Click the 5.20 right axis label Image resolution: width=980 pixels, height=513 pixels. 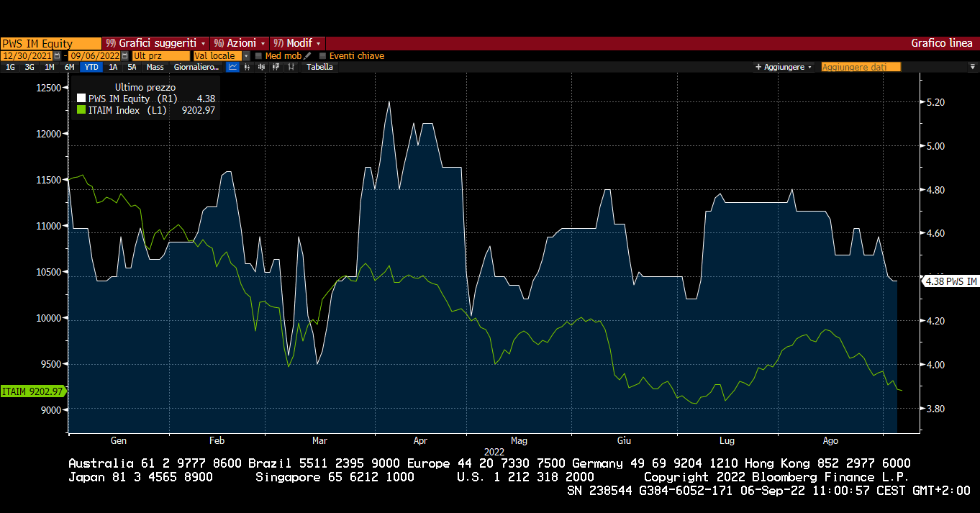(x=935, y=103)
